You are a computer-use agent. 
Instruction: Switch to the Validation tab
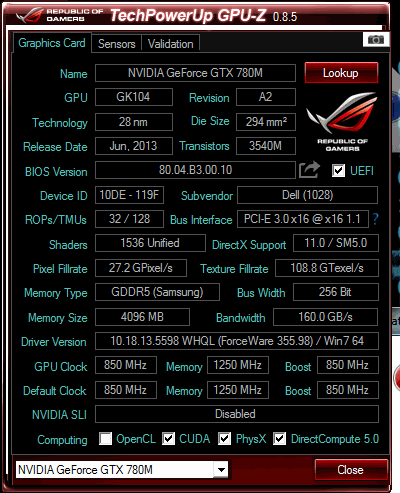click(x=171, y=44)
